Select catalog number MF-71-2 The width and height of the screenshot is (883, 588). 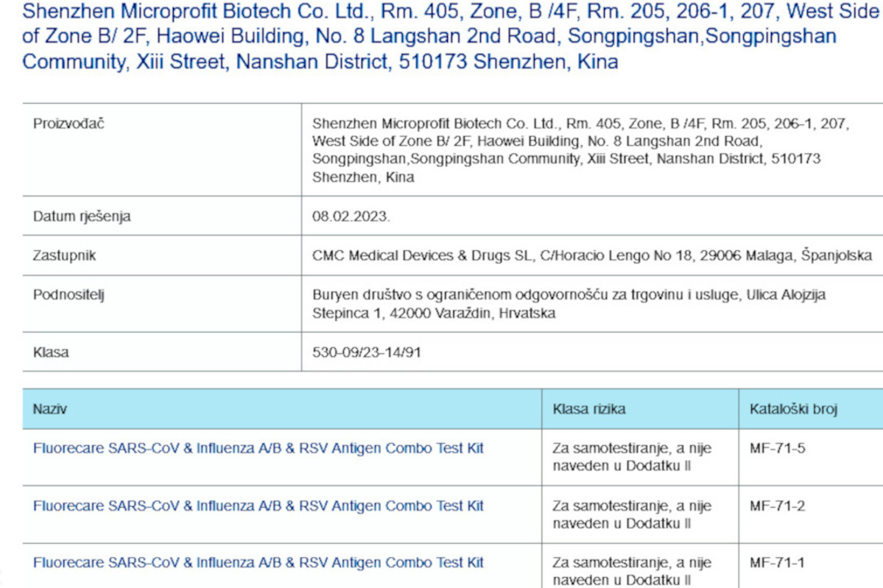tap(777, 506)
